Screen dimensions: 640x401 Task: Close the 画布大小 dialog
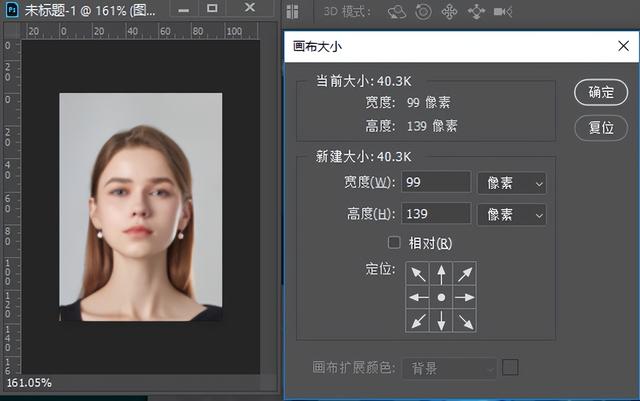pyautogui.click(x=623, y=46)
